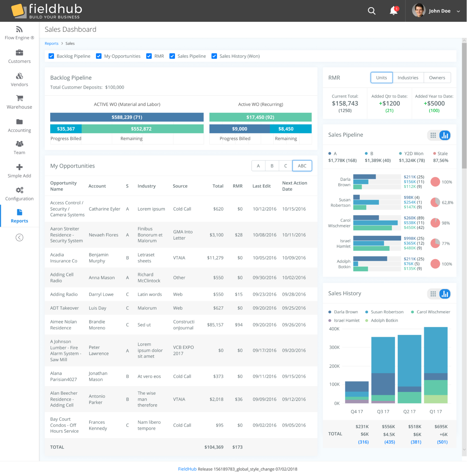Filter My Opportunities by grade B
This screenshot has height=476, width=467.
272,166
